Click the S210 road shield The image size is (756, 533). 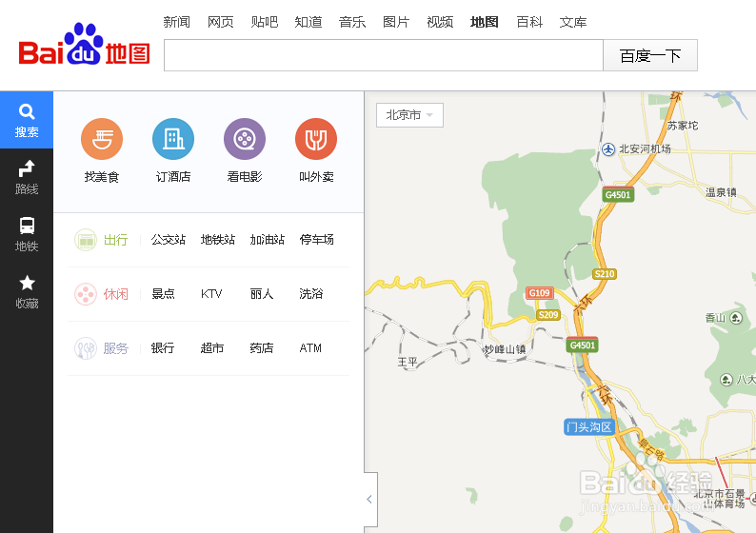tap(605, 274)
